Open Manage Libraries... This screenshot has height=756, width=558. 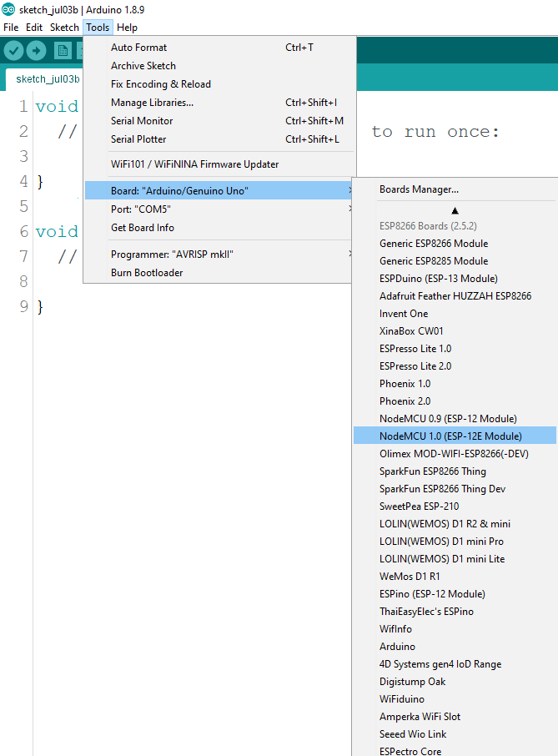[219, 102]
